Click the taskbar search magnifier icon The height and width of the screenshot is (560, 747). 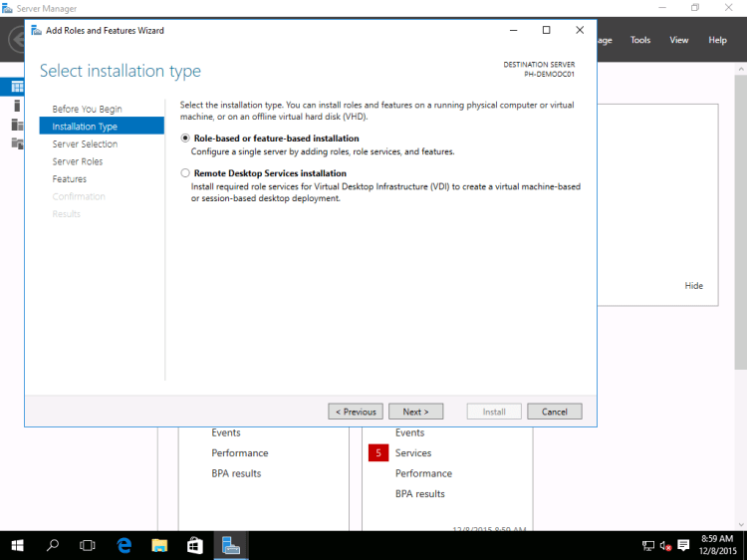(x=53, y=545)
